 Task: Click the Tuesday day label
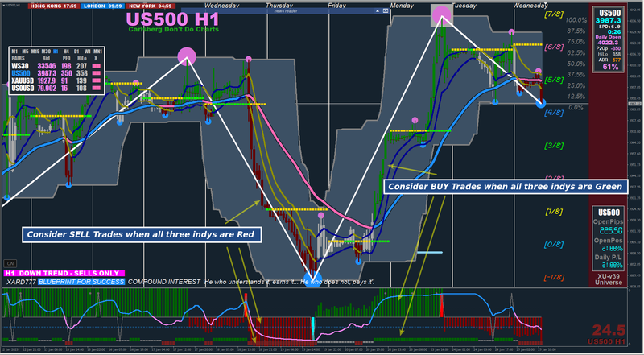click(464, 6)
